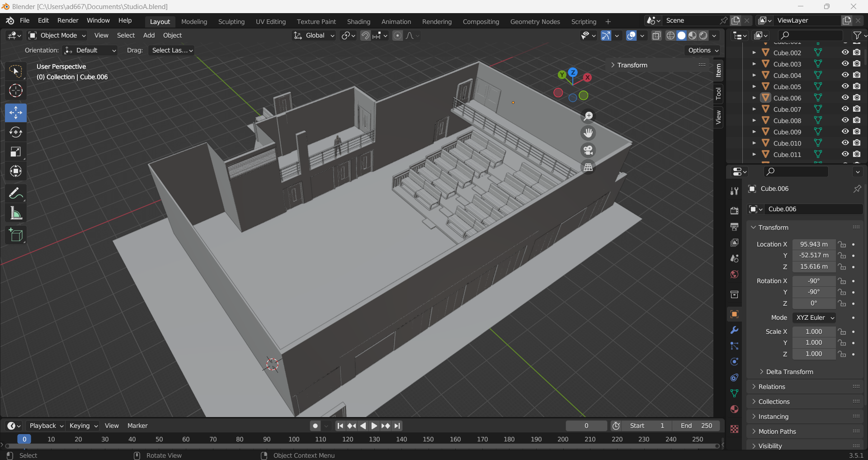
Task: Switch perspective/orthographic with grid icon
Action: coord(588,167)
